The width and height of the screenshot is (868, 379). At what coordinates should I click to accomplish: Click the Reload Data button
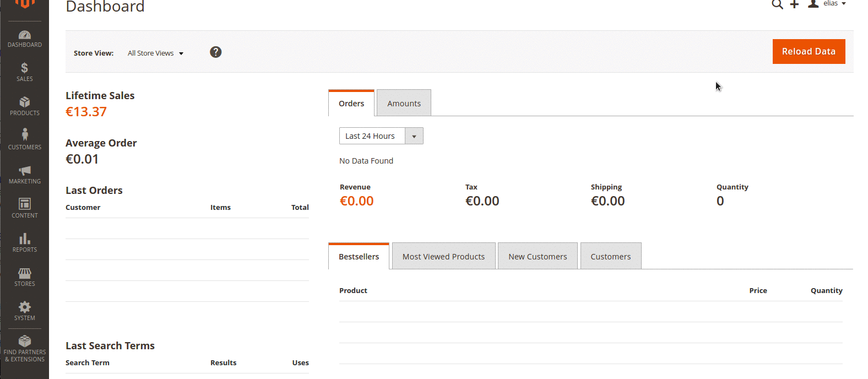(809, 52)
